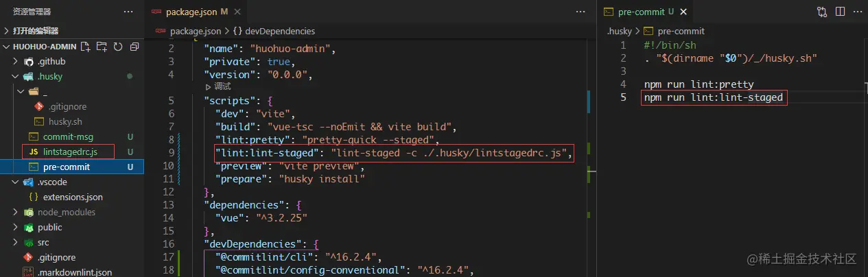Open lintstagedrc.js in the explorer

click(x=72, y=152)
